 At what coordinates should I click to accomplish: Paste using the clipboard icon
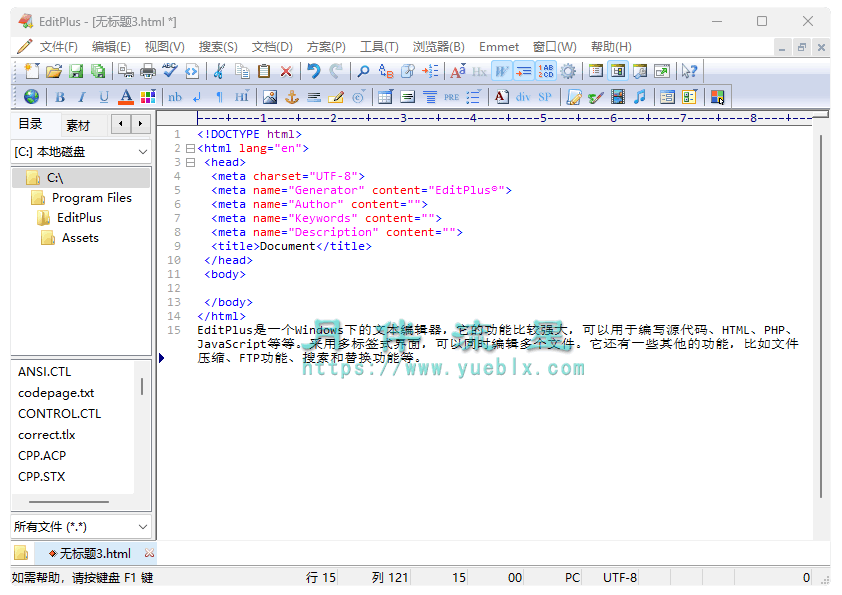[264, 71]
